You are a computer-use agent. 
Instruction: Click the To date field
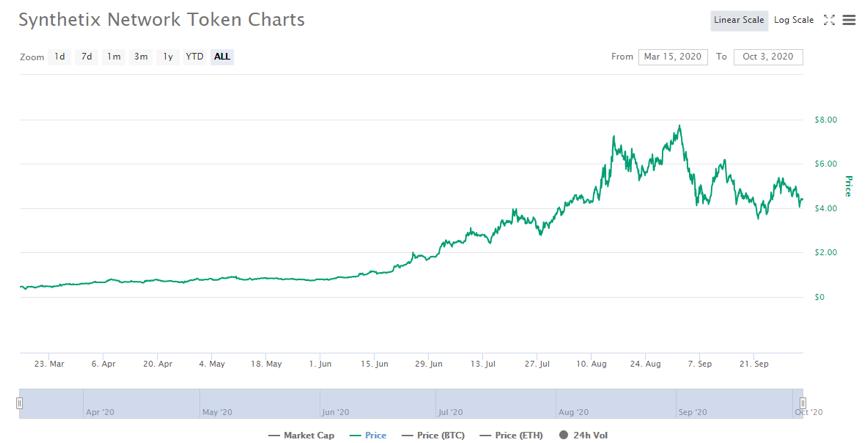tap(768, 57)
